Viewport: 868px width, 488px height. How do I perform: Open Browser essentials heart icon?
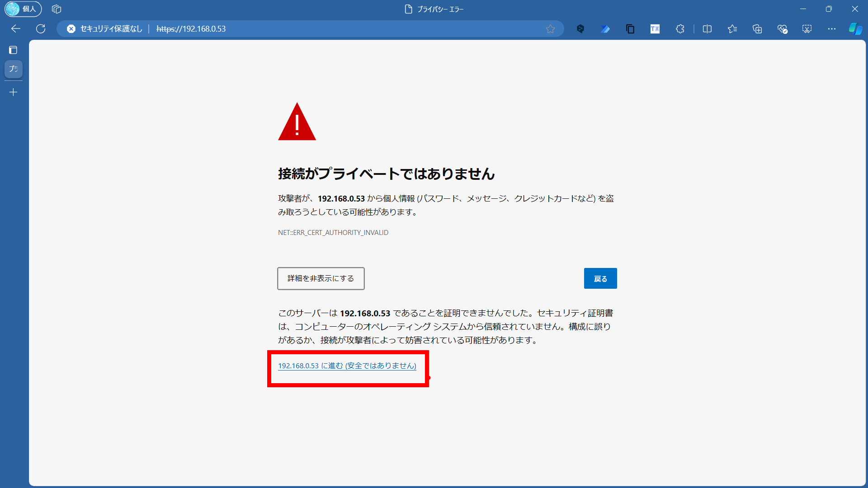pyautogui.click(x=782, y=29)
